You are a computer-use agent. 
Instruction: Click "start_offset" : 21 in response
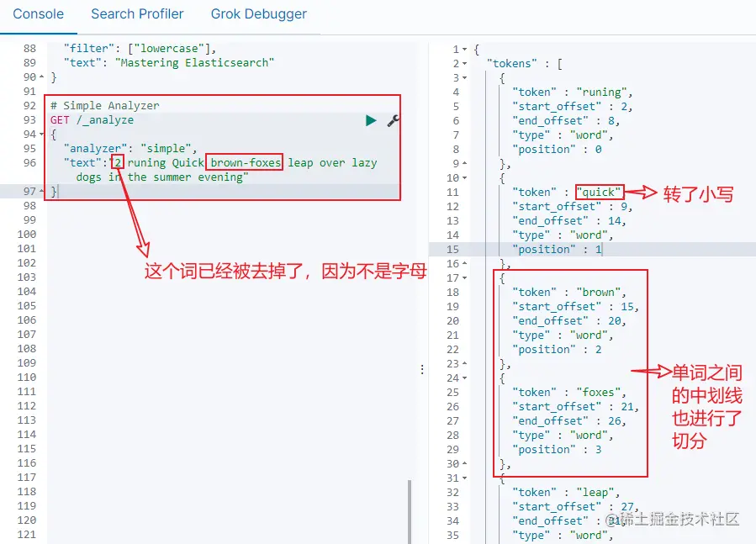point(576,407)
